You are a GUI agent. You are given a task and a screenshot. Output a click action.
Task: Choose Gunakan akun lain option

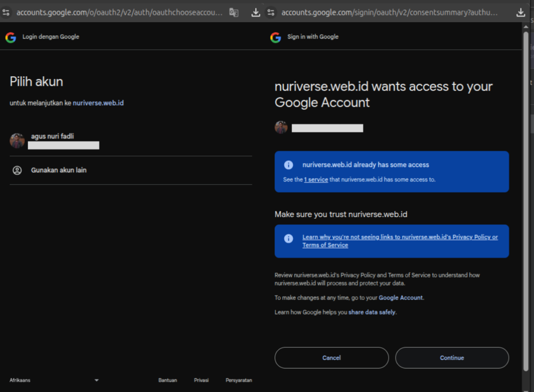(131, 170)
